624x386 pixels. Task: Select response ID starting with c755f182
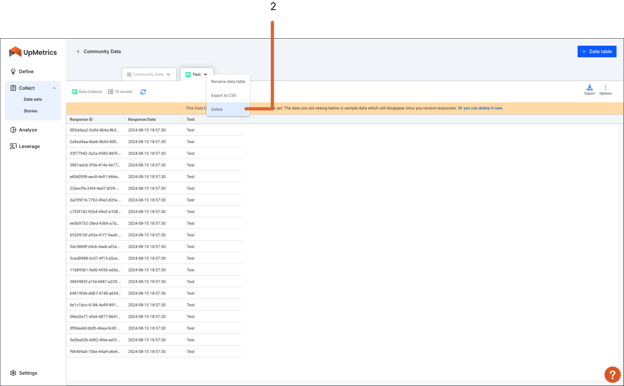[x=94, y=212]
